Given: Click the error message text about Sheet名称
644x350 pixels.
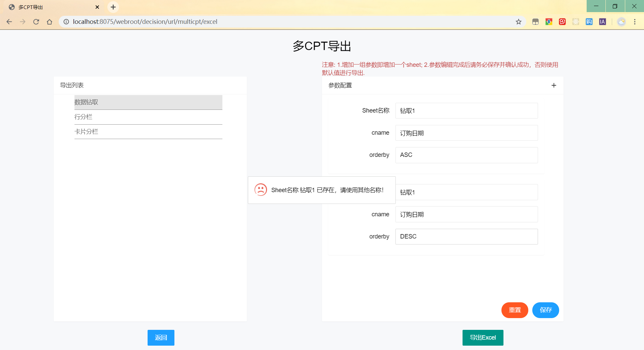Looking at the screenshot, I should 327,190.
